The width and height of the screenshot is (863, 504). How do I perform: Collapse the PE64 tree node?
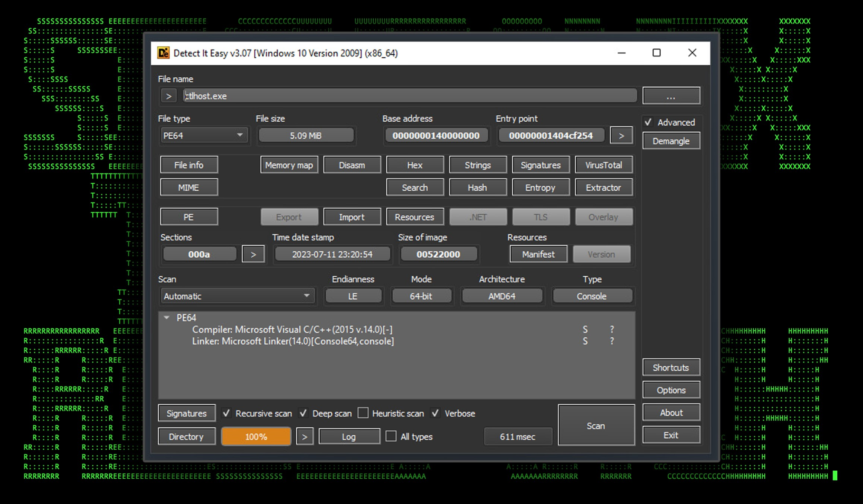pyautogui.click(x=167, y=317)
